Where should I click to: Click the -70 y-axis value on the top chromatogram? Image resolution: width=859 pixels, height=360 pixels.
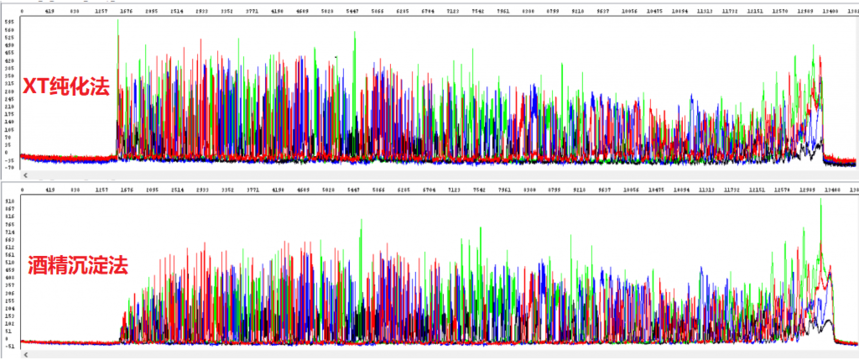[x=9, y=168]
